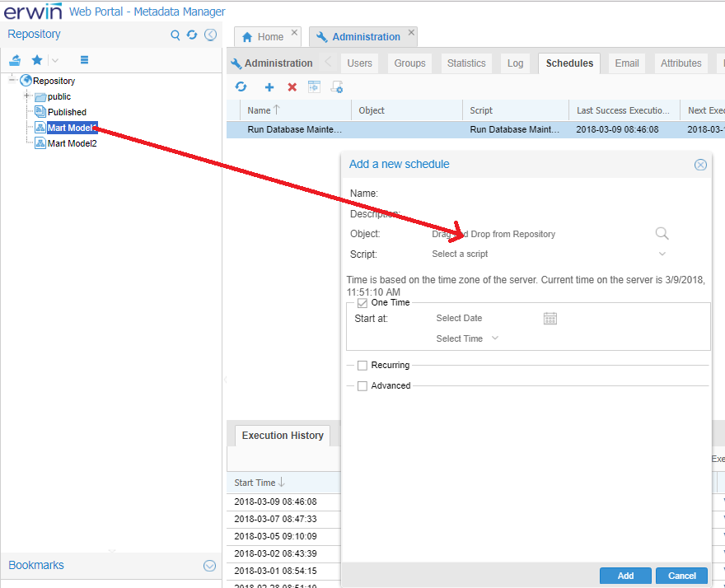Sort by Last Success Execution column
Viewport: 725px width, 588px height.
[624, 110]
